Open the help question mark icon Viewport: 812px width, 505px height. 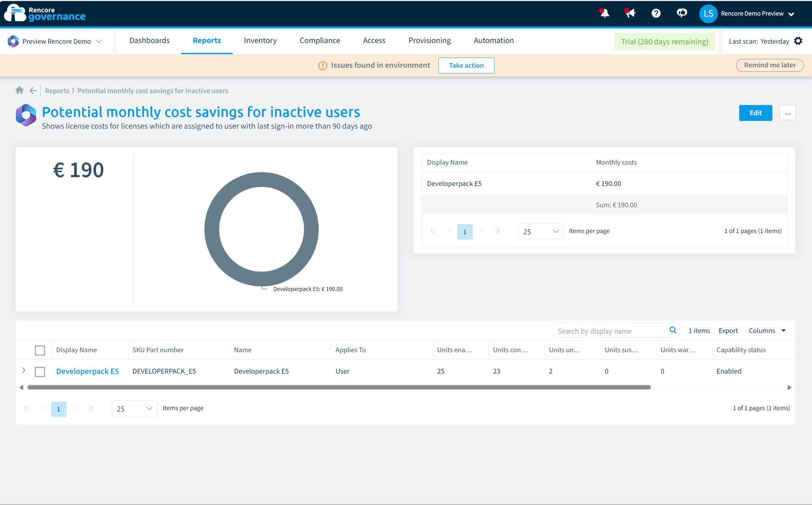[x=656, y=13]
